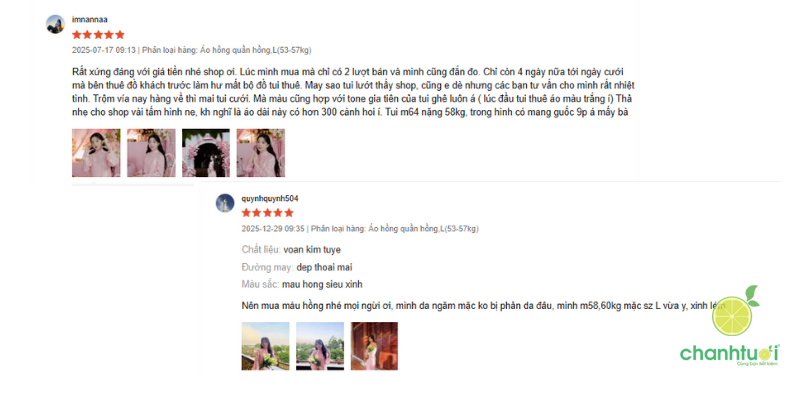Open quynhquynh504's third photo by wooden door

[x=374, y=346]
